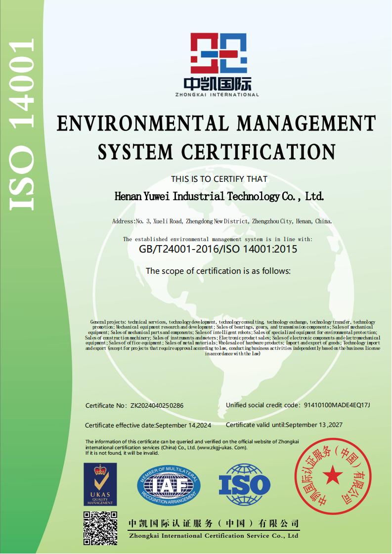Viewport: 392px width, 554px height.
Task: Click effective date September 14,2024
Action: [183, 426]
